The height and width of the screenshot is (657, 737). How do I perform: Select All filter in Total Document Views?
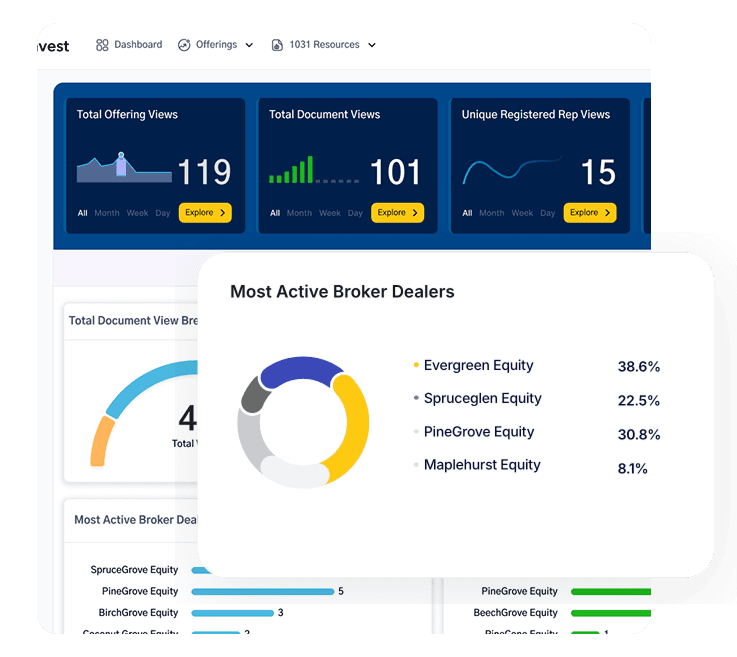(x=275, y=213)
